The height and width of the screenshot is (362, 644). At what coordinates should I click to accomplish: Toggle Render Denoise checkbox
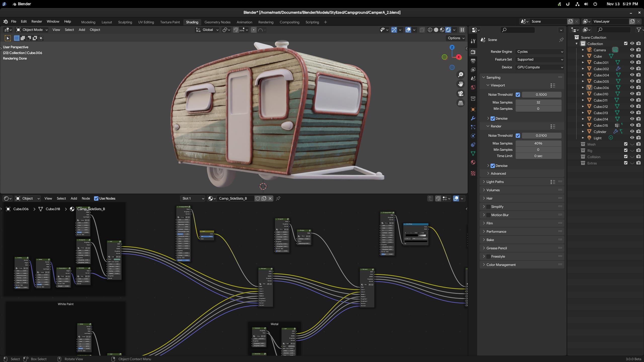493,166
